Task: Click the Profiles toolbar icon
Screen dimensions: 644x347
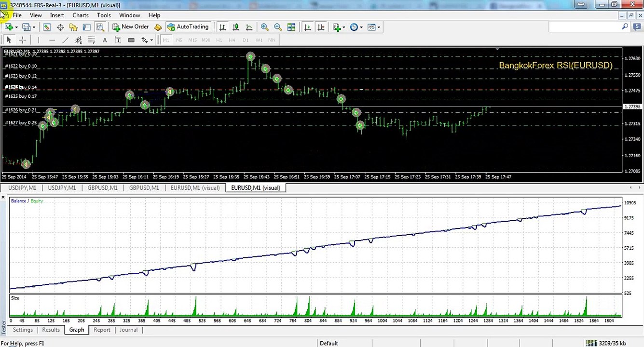Action: pos(27,27)
